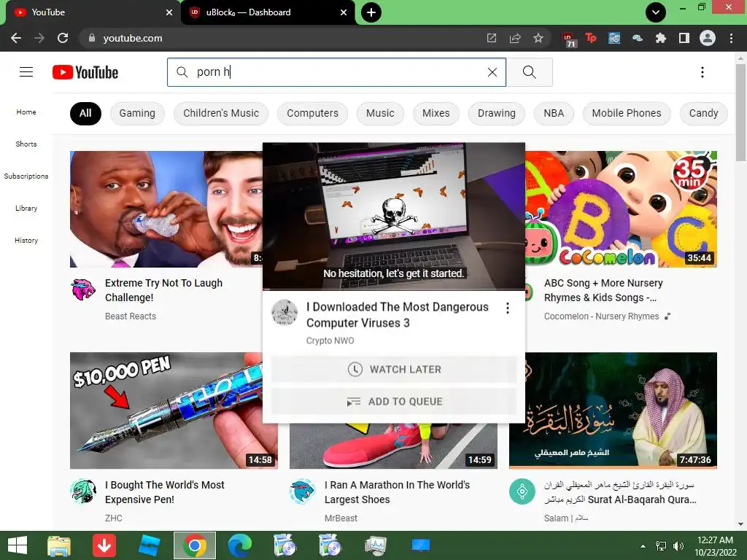Select the Candy filter chip
747x560 pixels.
(x=703, y=113)
